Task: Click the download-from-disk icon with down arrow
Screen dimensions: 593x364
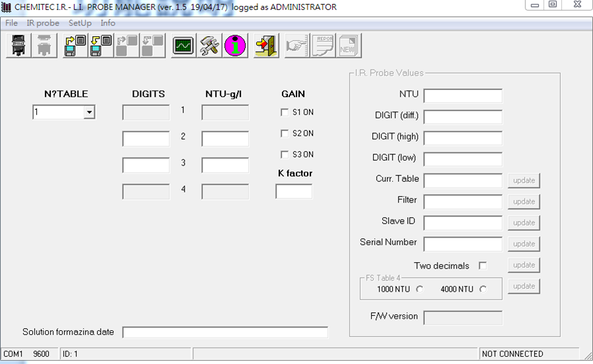Action: 101,46
